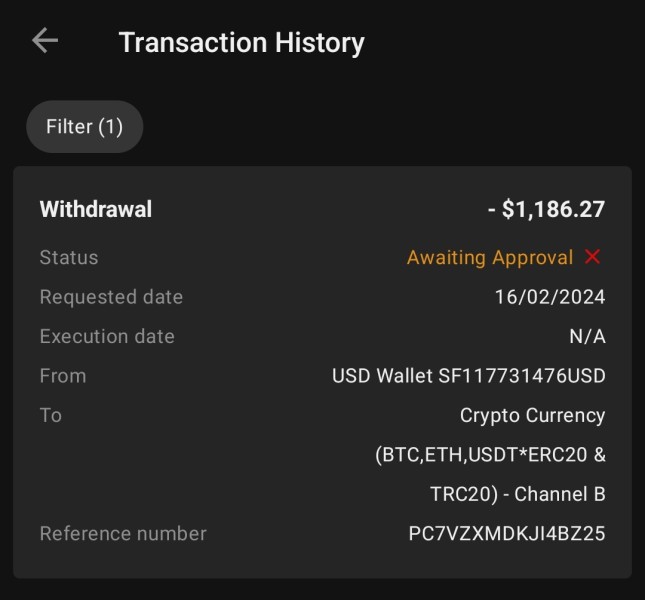Tap the Execution date label

(x=107, y=336)
